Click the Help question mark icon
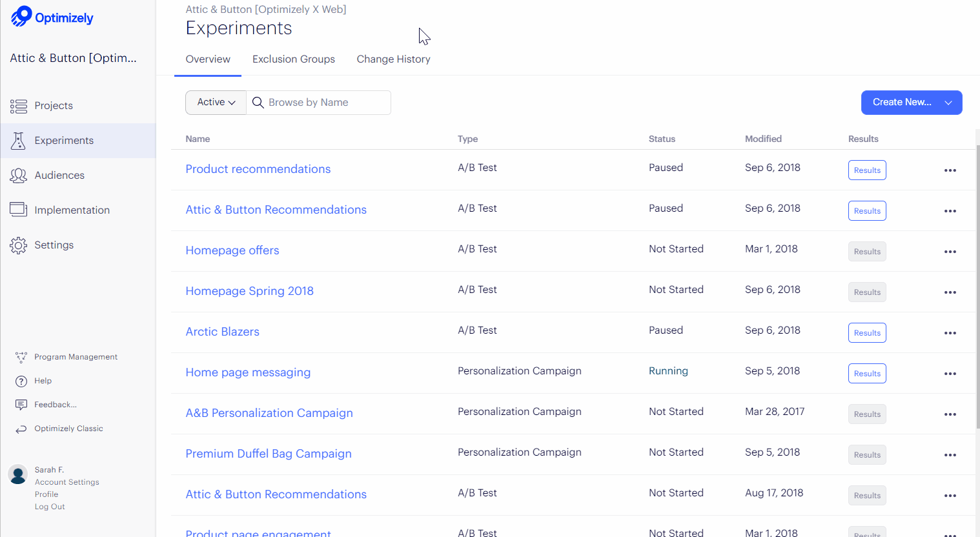 pyautogui.click(x=21, y=381)
